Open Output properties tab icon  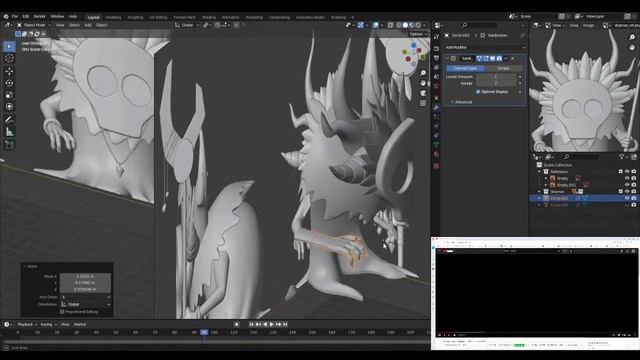[x=436, y=58]
